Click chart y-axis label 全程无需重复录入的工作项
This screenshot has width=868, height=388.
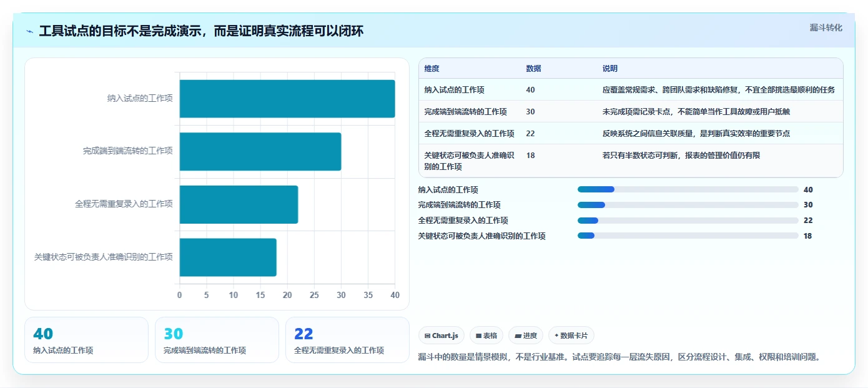point(124,204)
